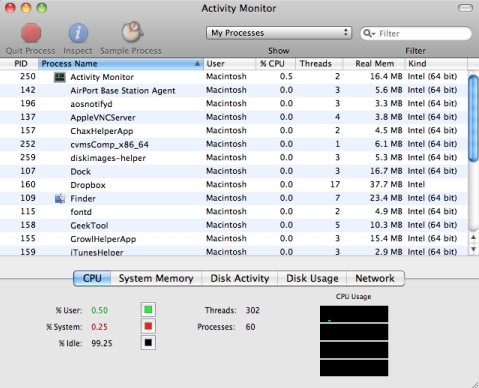Click the red % System color swatch

(148, 326)
